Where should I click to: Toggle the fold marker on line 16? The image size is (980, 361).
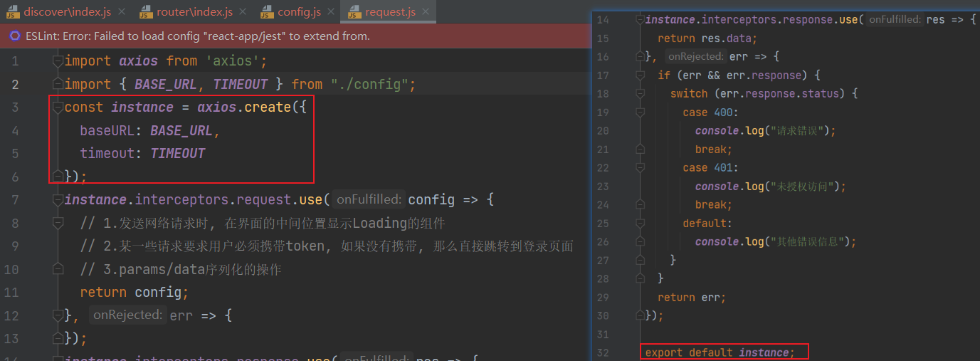click(639, 56)
